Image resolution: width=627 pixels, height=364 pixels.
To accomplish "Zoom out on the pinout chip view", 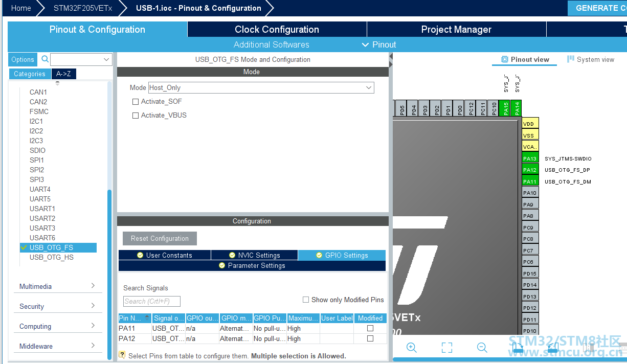I will click(482, 348).
